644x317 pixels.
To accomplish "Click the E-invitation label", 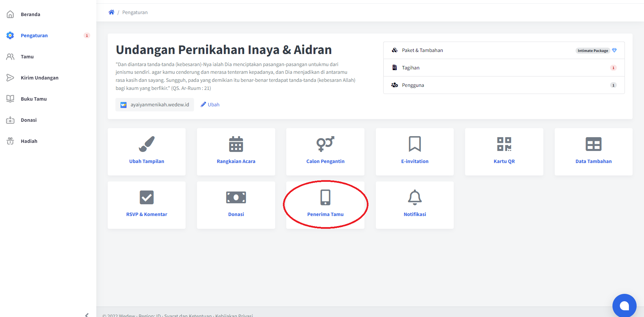I will click(x=415, y=161).
